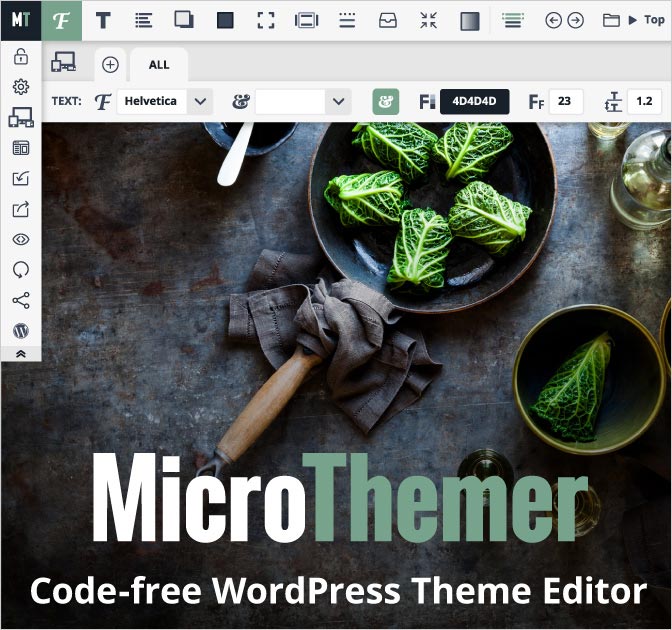Screen dimensions: 672x630
Task: Open the Shadow property group icon
Action: (x=184, y=20)
